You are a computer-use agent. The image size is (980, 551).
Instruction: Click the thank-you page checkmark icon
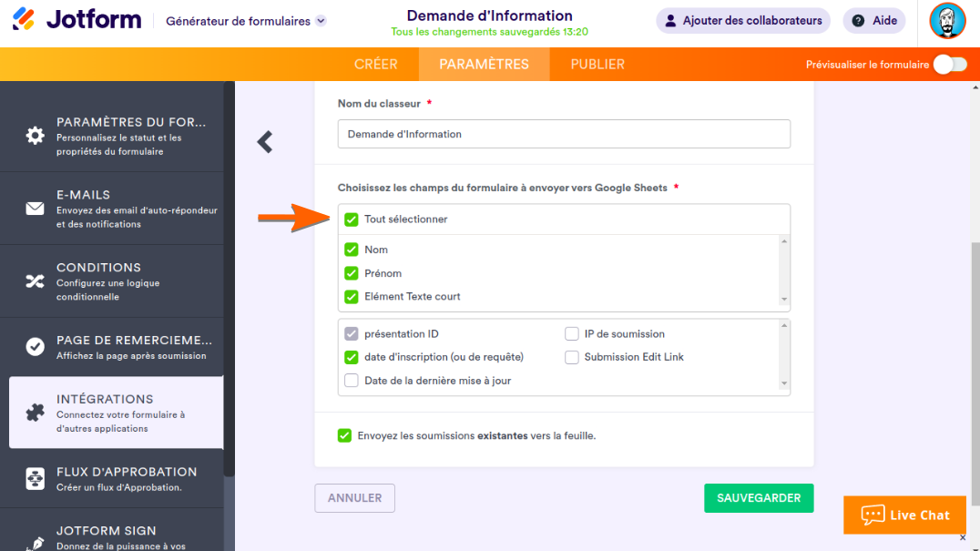(x=35, y=347)
